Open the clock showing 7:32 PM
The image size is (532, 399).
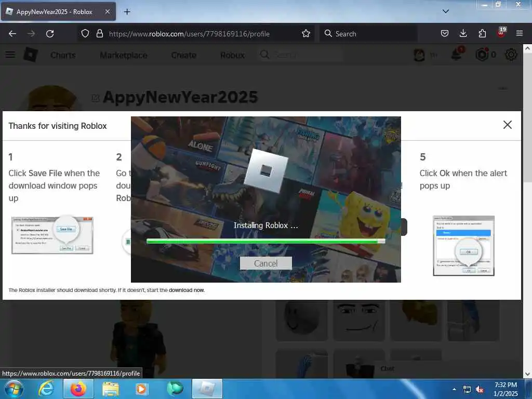click(506, 389)
